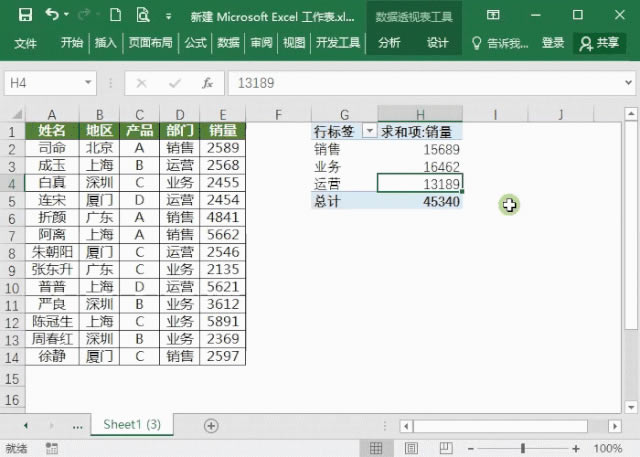This screenshot has height=457, width=640.
Task: Open the 插入 ribbon tab
Action: 105,43
